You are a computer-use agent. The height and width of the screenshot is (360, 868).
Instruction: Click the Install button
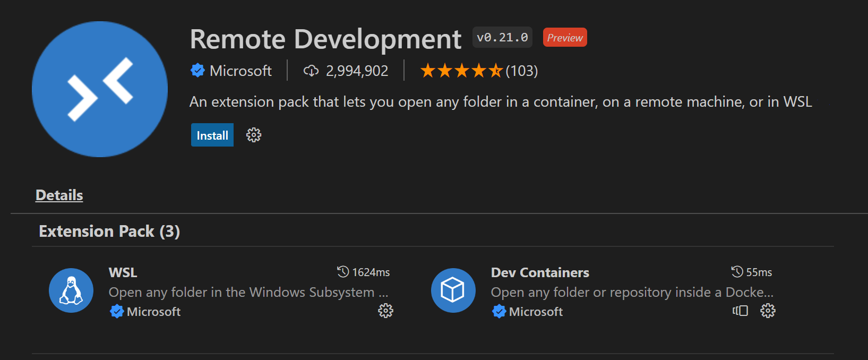[x=212, y=135]
